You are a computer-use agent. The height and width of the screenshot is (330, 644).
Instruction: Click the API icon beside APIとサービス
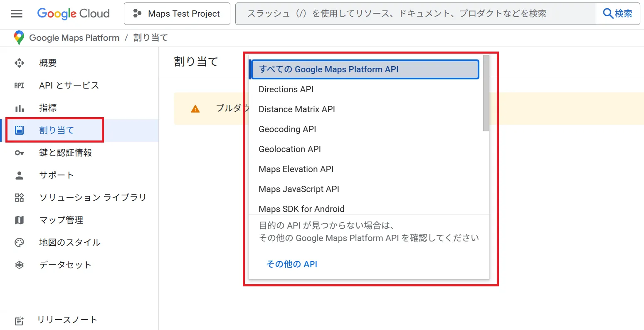click(x=20, y=85)
